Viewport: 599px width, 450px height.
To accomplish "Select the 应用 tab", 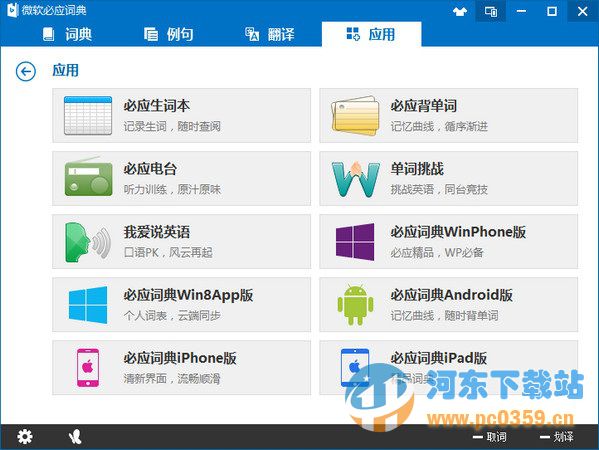I will [371, 34].
